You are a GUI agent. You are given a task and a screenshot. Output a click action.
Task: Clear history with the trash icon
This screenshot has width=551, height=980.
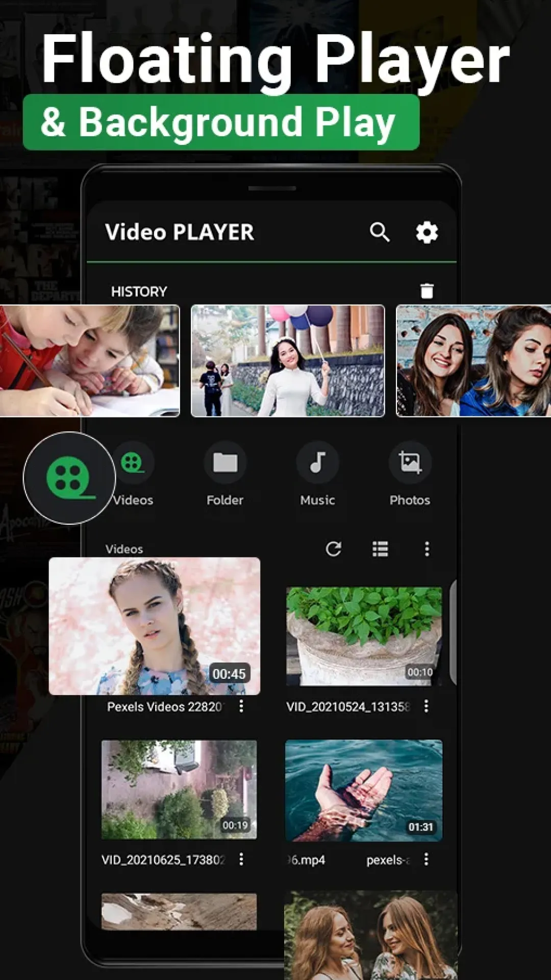pyautogui.click(x=427, y=291)
